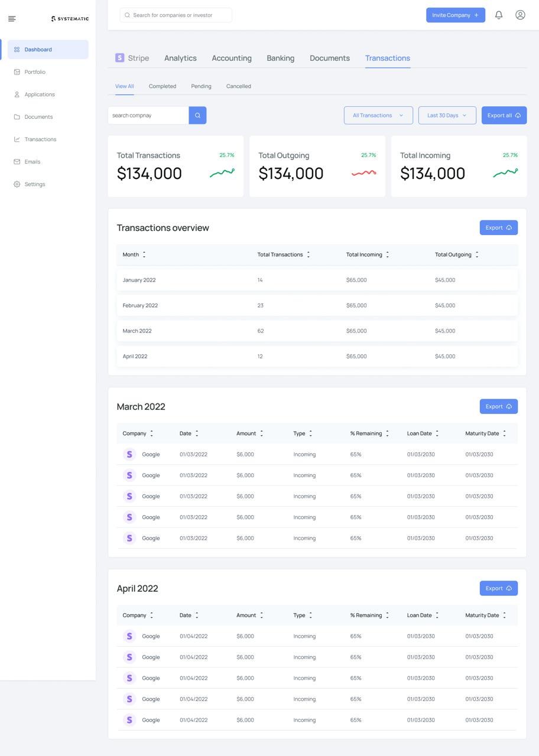
Task: Sort overview by Total Outgoing arrows
Action: (477, 255)
